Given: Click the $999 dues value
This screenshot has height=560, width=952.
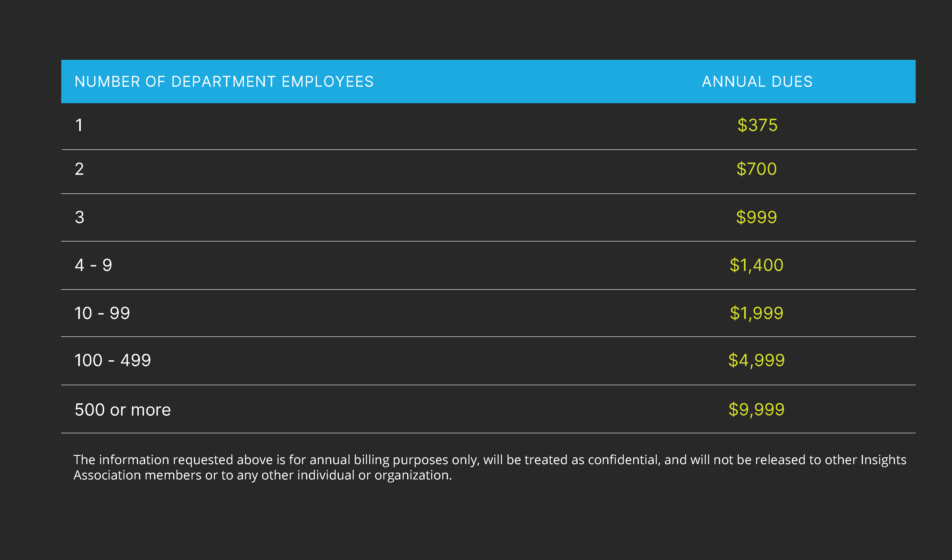Looking at the screenshot, I should (757, 217).
